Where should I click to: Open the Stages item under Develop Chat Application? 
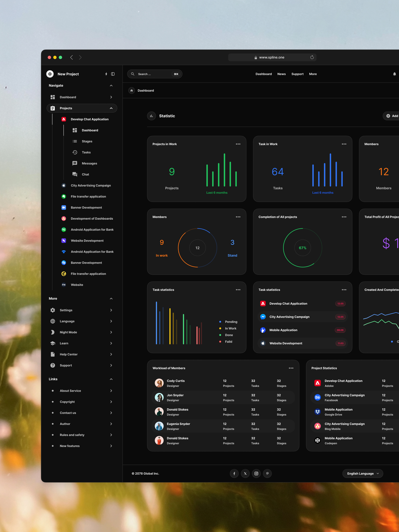point(87,141)
